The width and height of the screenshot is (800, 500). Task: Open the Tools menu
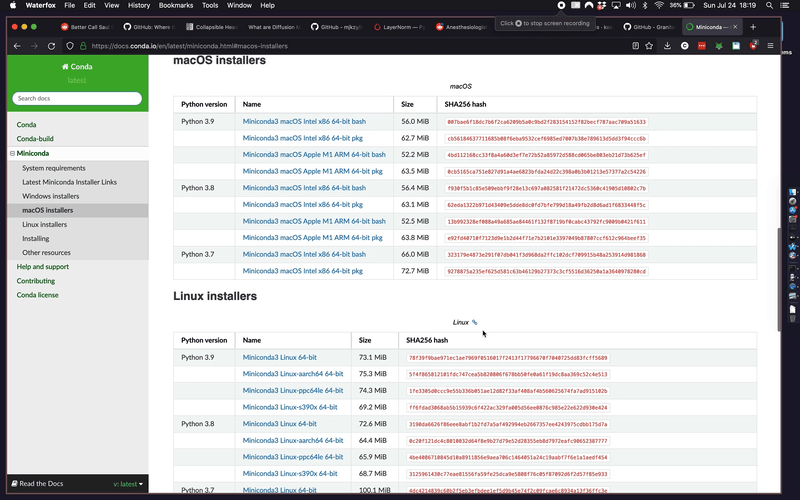coord(210,5)
